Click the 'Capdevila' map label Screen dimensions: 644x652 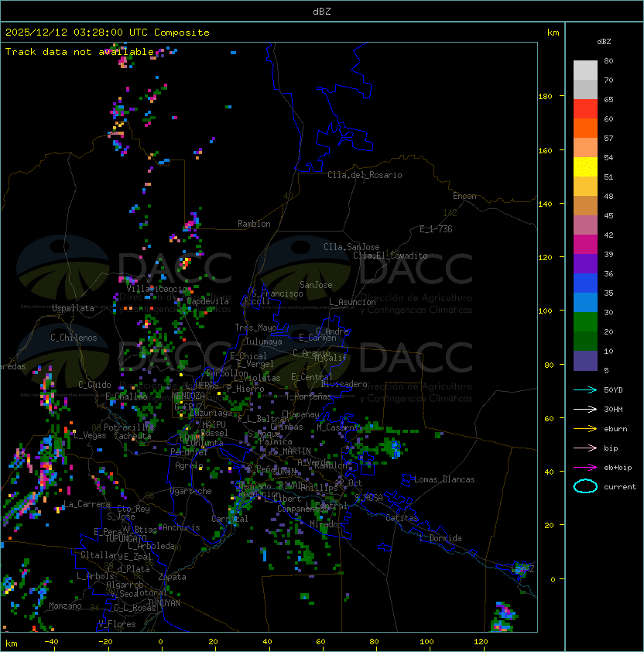pyautogui.click(x=208, y=301)
